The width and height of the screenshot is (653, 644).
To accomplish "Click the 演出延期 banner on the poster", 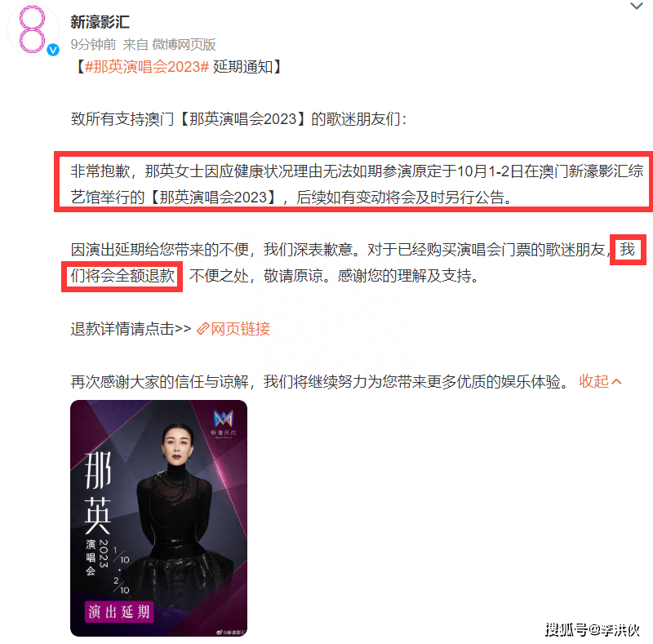I will tap(119, 611).
